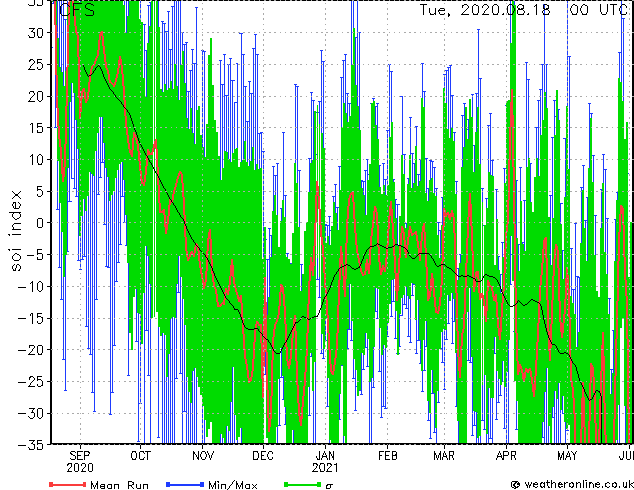Click the y-axis value '10'

pyautogui.click(x=36, y=160)
